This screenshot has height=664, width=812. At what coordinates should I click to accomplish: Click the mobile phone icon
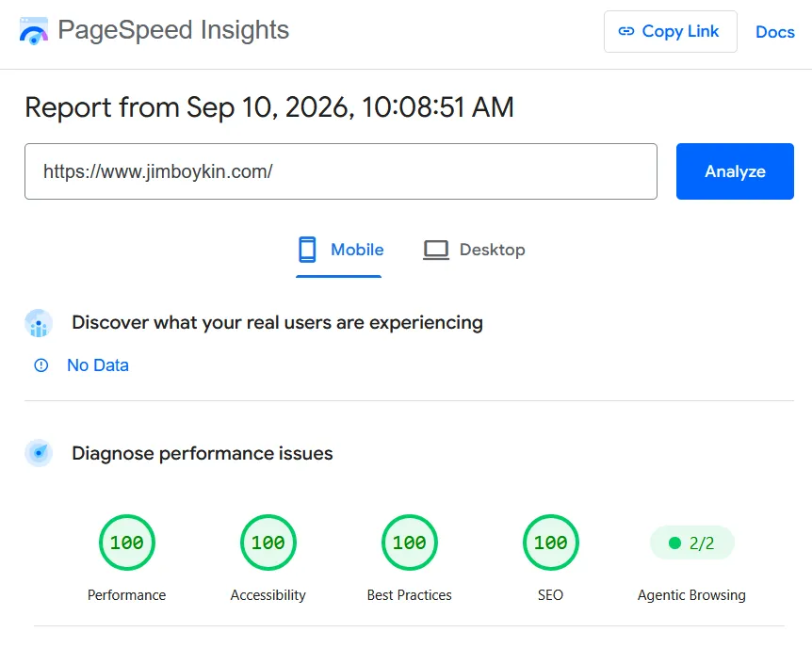(x=307, y=250)
